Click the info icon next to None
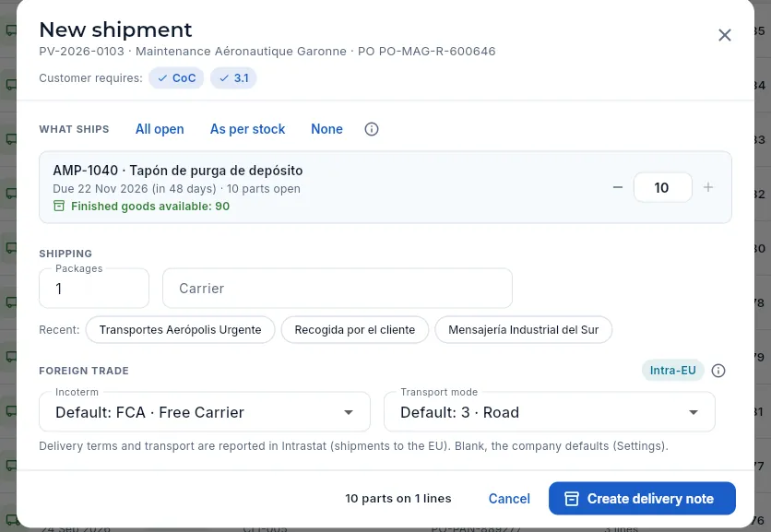This screenshot has height=532, width=771. (372, 129)
